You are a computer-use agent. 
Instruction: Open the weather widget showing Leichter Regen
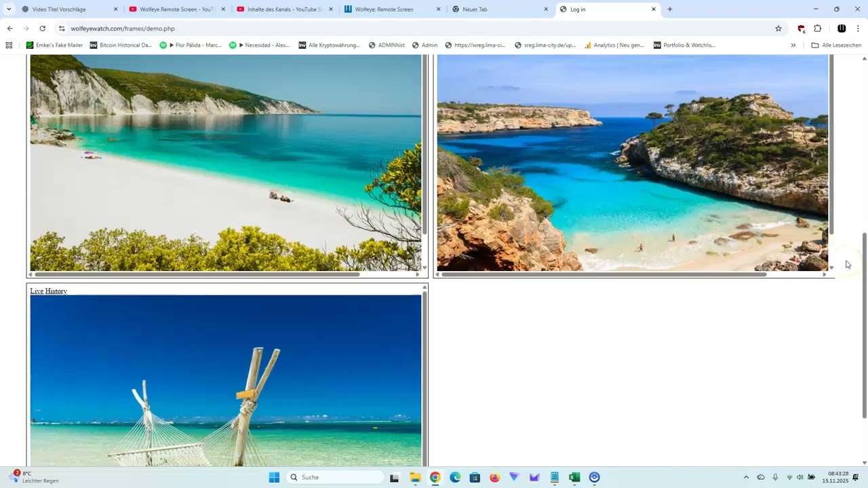[x=34, y=477]
